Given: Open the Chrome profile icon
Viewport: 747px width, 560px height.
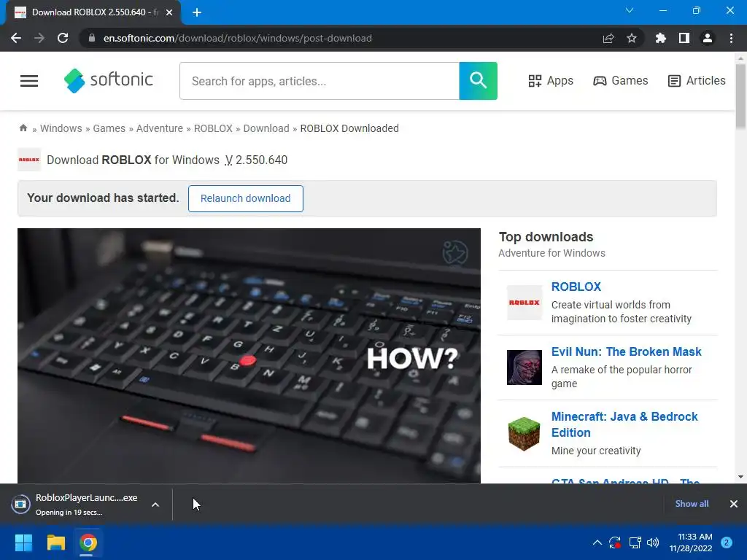Looking at the screenshot, I should point(708,38).
